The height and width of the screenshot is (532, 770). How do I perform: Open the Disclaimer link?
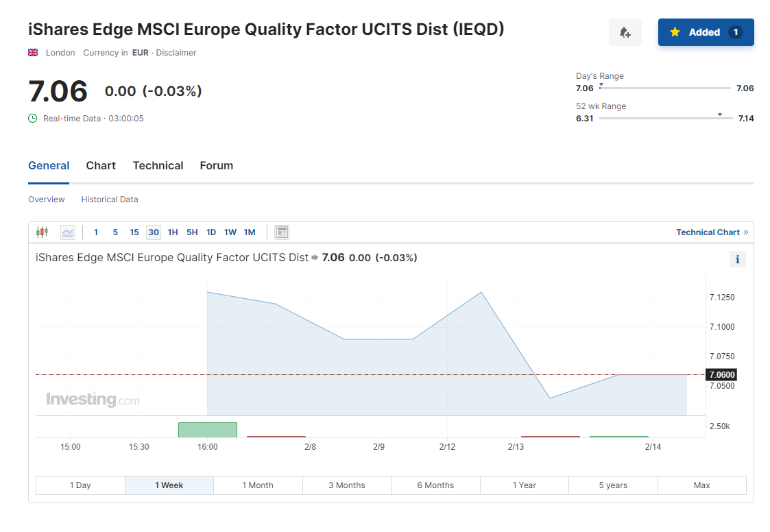click(176, 53)
